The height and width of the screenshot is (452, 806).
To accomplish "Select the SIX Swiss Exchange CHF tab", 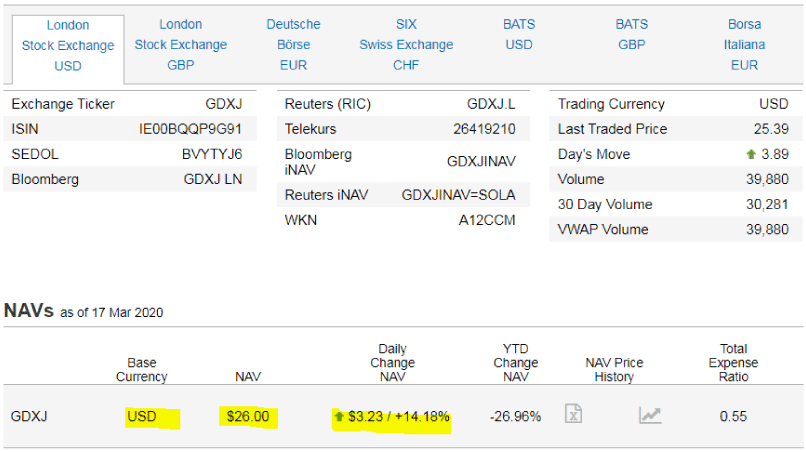I will (x=406, y=45).
